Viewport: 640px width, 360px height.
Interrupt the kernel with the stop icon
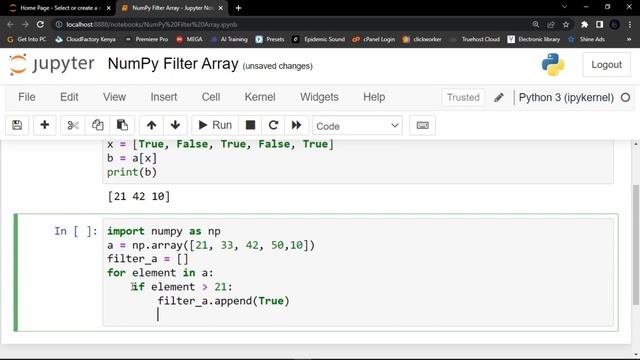pyautogui.click(x=250, y=125)
